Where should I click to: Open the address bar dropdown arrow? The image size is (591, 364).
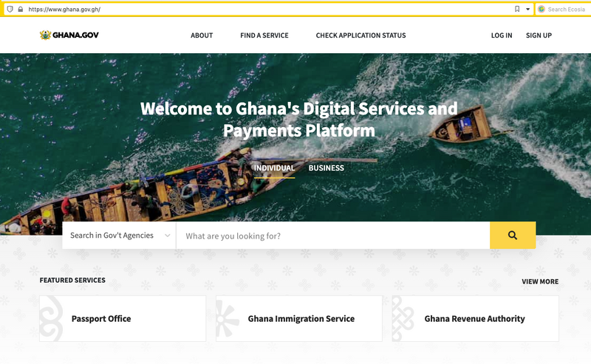pos(527,9)
